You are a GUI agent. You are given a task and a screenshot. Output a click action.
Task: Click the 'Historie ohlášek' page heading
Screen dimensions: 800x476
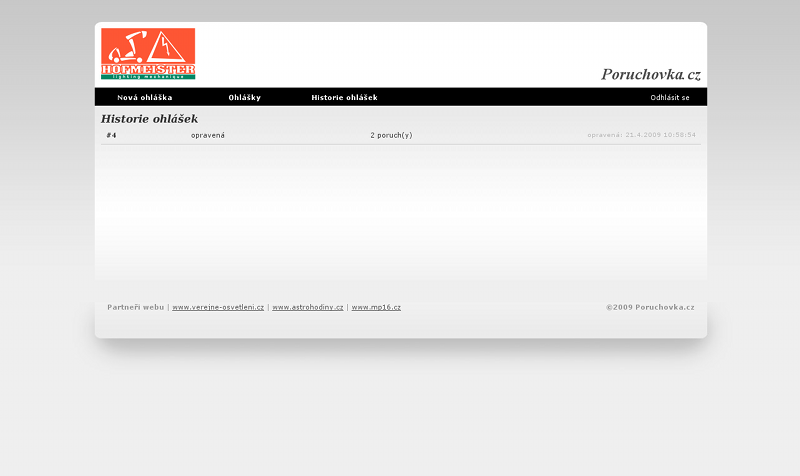tap(149, 119)
